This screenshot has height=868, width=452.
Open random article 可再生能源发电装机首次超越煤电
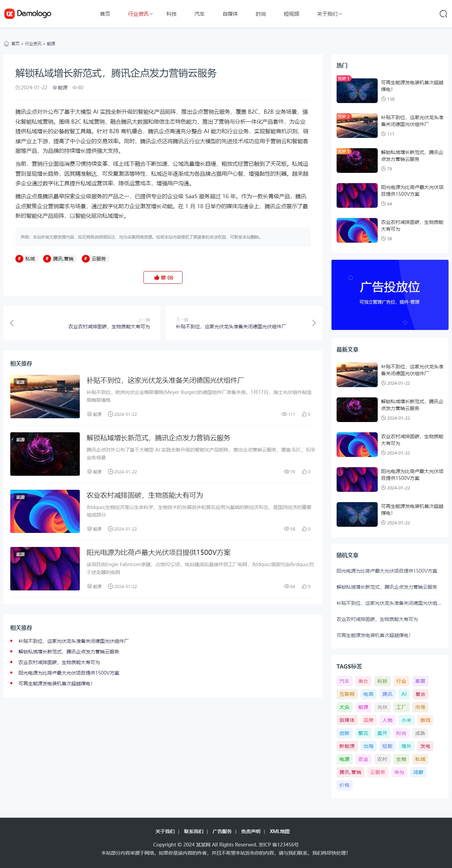click(x=374, y=635)
